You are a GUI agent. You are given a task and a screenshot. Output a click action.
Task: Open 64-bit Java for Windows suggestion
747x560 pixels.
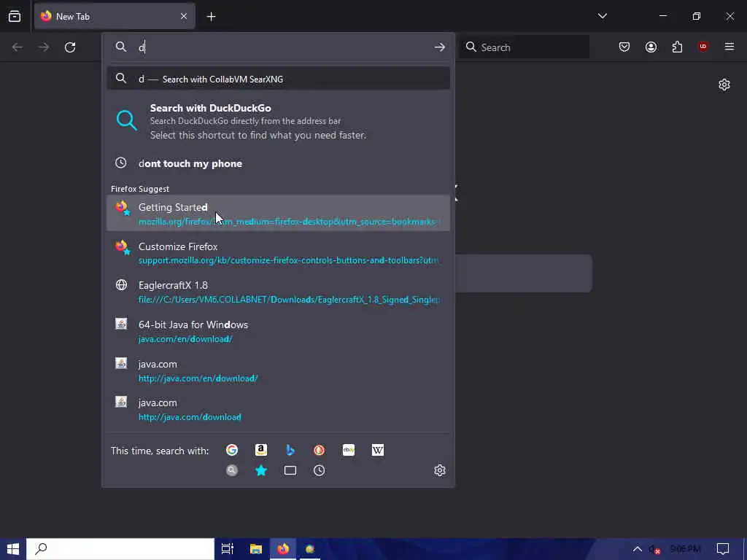point(278,331)
